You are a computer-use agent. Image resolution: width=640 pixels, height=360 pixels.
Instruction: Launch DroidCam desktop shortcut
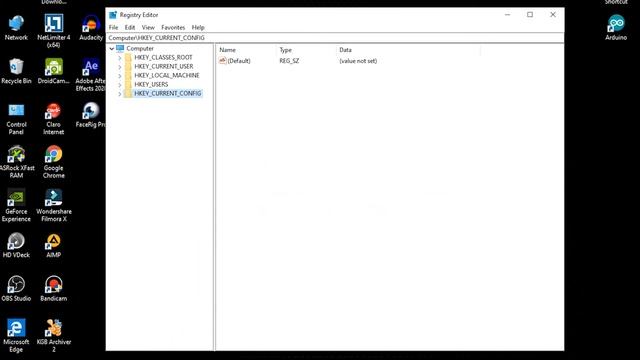tap(53, 71)
